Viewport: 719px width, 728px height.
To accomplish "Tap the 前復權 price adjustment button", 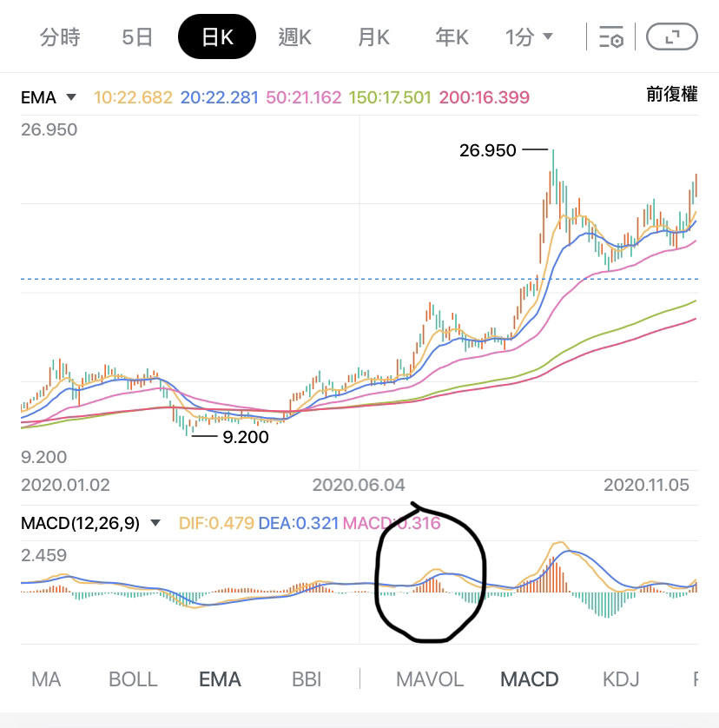I will point(671,95).
